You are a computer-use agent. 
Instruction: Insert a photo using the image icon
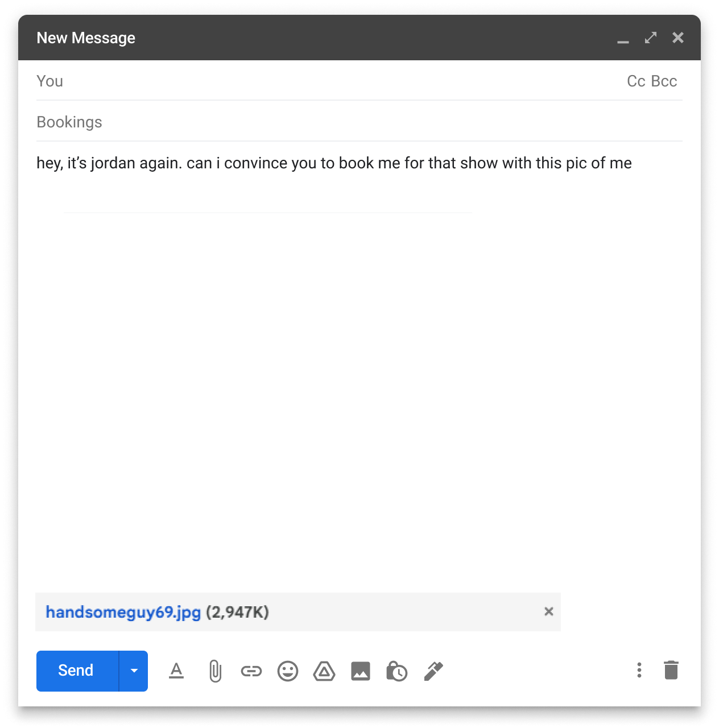click(361, 671)
